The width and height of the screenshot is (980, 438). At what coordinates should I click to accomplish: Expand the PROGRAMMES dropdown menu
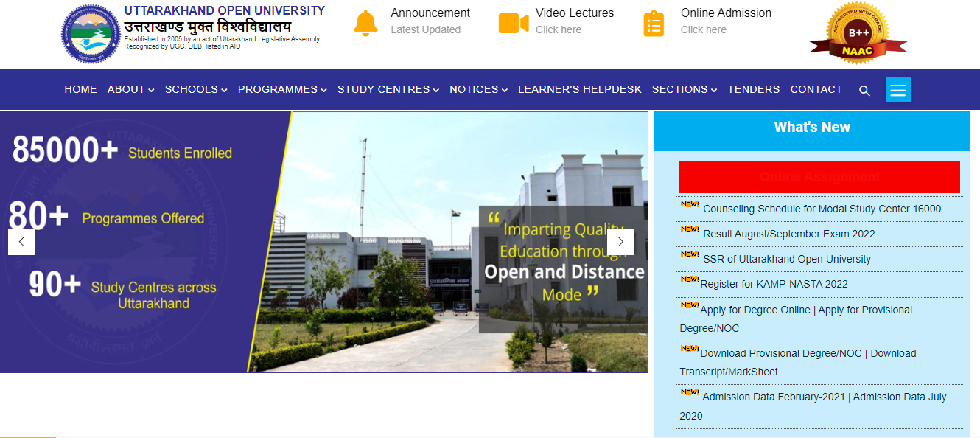pos(282,89)
